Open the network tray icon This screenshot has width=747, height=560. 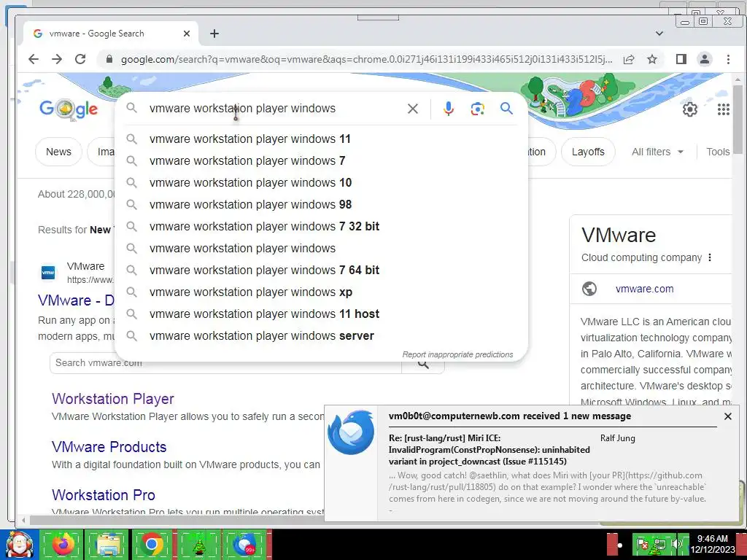(659, 544)
